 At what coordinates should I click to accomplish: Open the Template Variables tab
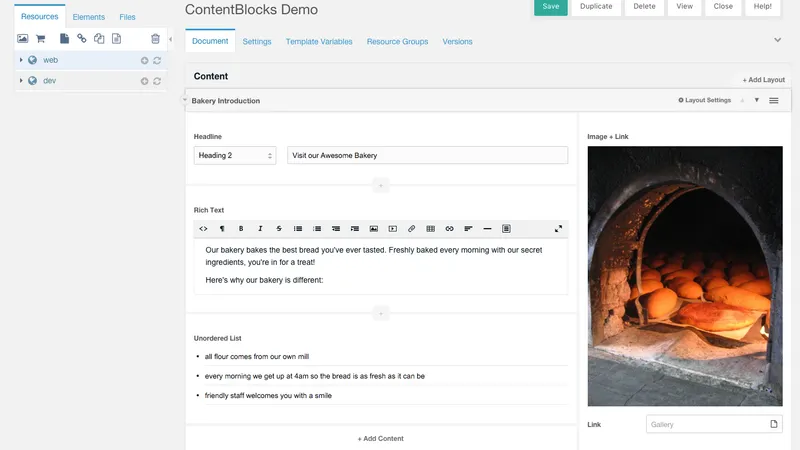tap(319, 41)
